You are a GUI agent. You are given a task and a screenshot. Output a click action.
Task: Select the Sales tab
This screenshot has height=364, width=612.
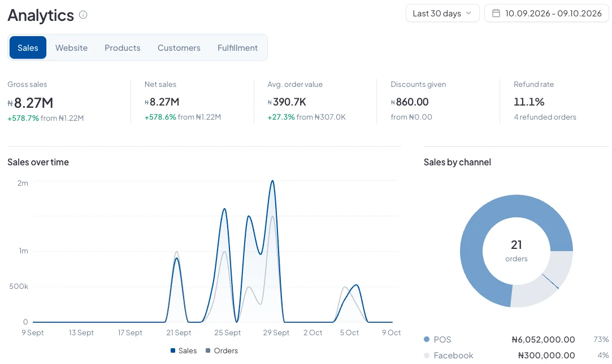(x=28, y=47)
